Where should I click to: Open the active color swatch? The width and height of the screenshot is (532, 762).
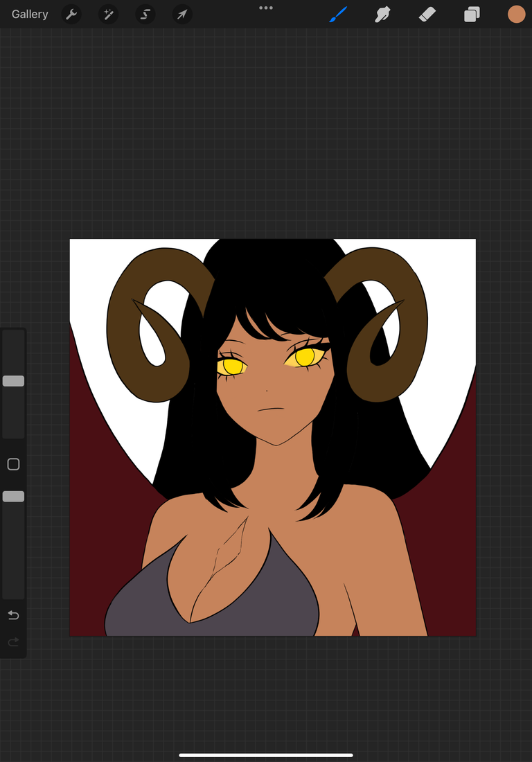tap(517, 15)
